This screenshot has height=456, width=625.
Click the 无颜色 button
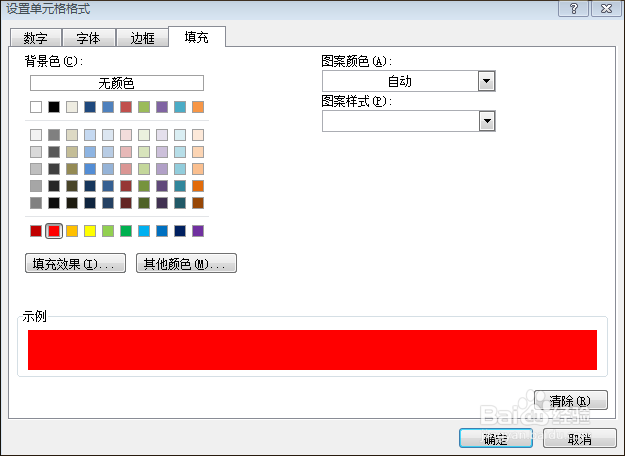(x=117, y=83)
